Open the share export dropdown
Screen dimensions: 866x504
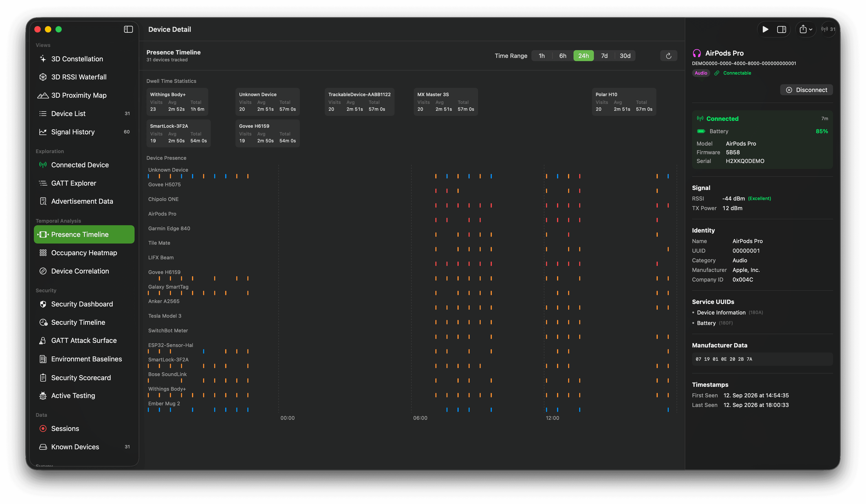806,29
